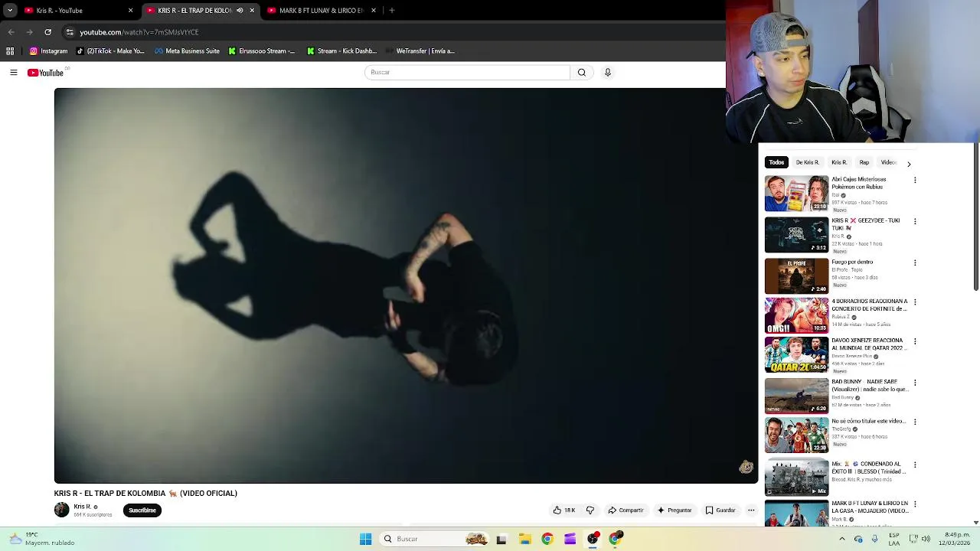This screenshot has height=551, width=980.
Task: Open KRIS R GEEZYDEE TUKI TUKI thumbnail
Action: coord(796,235)
